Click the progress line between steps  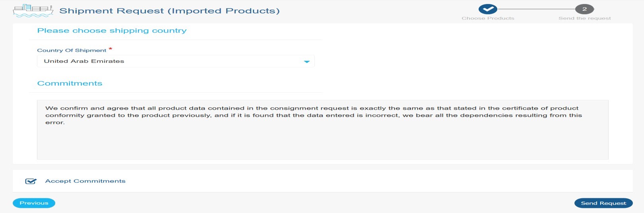(x=536, y=9)
